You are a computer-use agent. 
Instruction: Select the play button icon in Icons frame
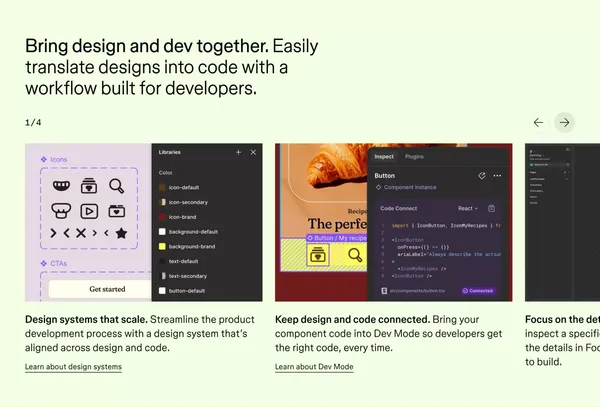tap(89, 211)
